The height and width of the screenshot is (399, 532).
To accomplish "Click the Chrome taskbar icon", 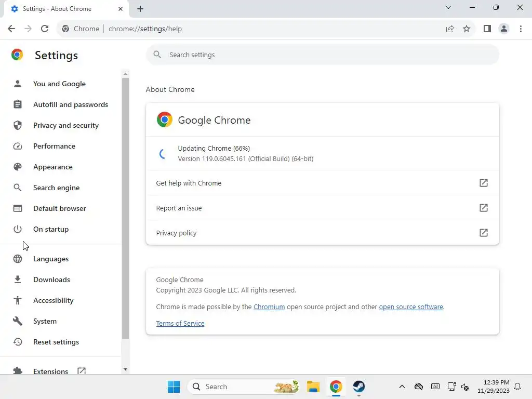I will (336, 387).
